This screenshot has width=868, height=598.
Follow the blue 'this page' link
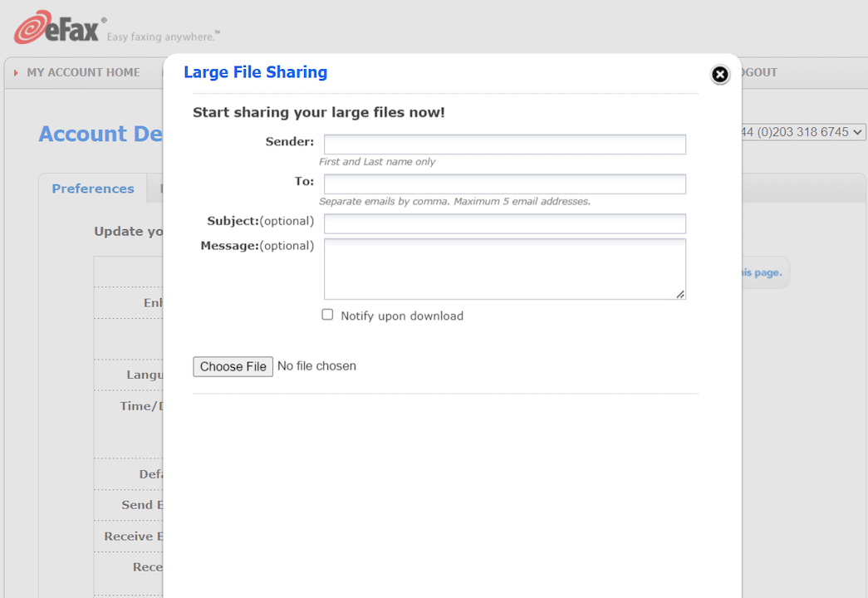pyautogui.click(x=763, y=272)
